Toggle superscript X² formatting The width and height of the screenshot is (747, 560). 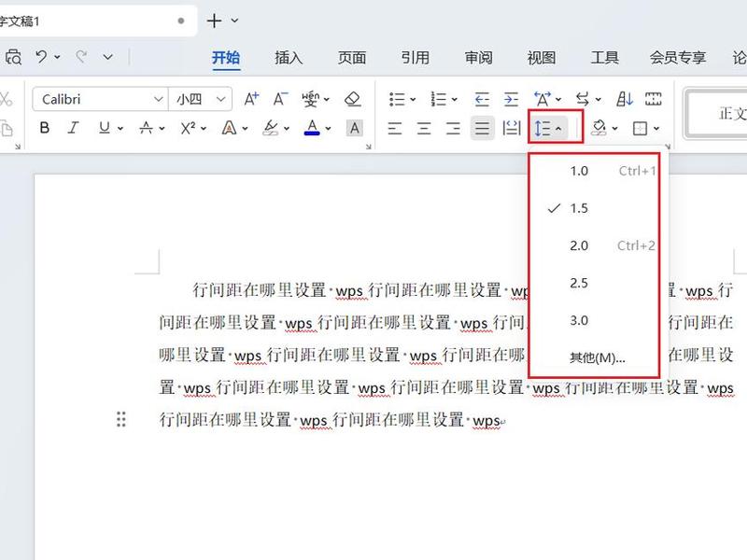tap(188, 128)
